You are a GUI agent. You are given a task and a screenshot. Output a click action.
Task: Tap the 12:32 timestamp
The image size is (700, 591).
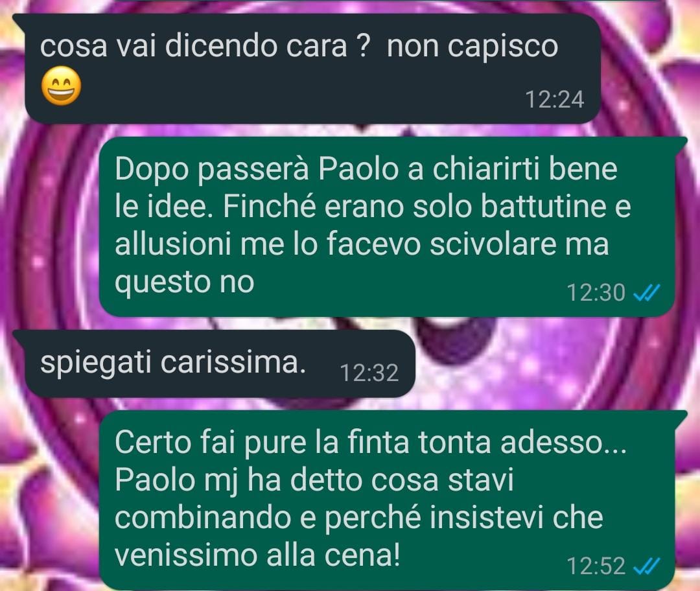pyautogui.click(x=369, y=373)
